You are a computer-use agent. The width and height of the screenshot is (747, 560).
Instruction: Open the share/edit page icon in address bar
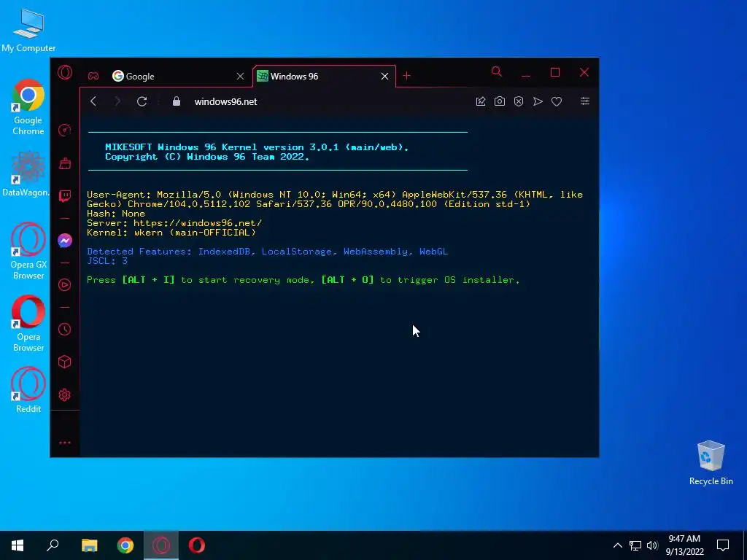481,101
